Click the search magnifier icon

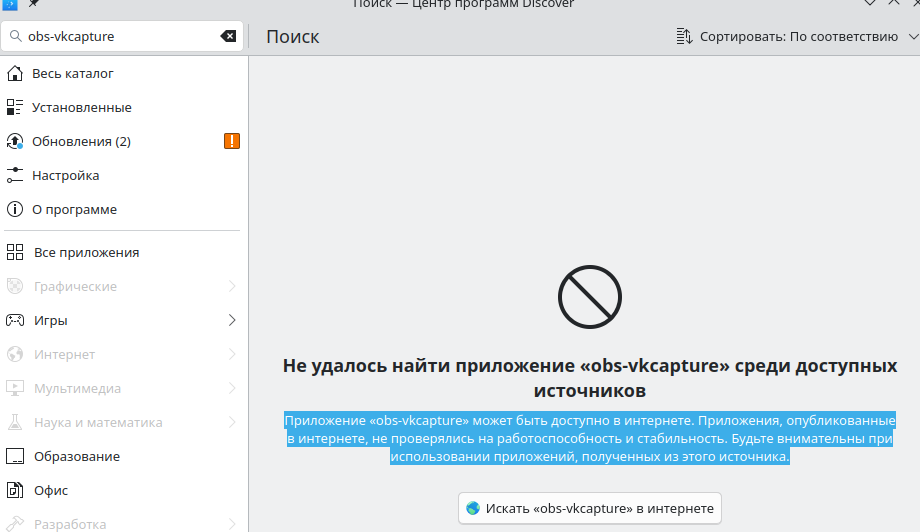[x=16, y=36]
